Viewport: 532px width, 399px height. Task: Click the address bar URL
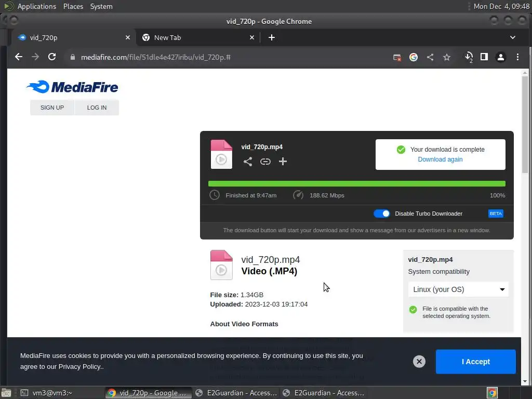click(x=156, y=57)
